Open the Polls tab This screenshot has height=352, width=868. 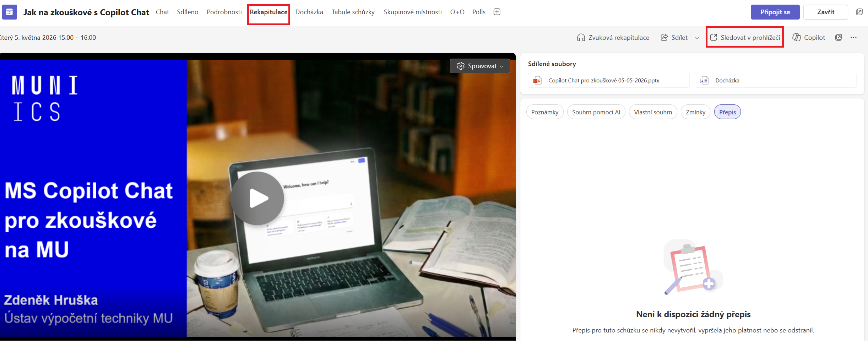(x=479, y=12)
